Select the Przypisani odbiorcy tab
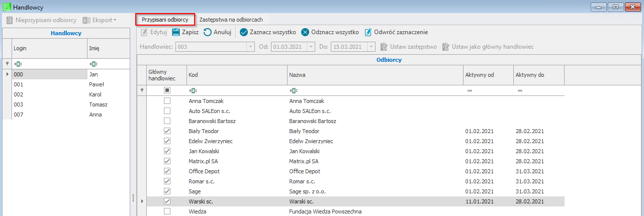644x216 pixels. (x=165, y=20)
